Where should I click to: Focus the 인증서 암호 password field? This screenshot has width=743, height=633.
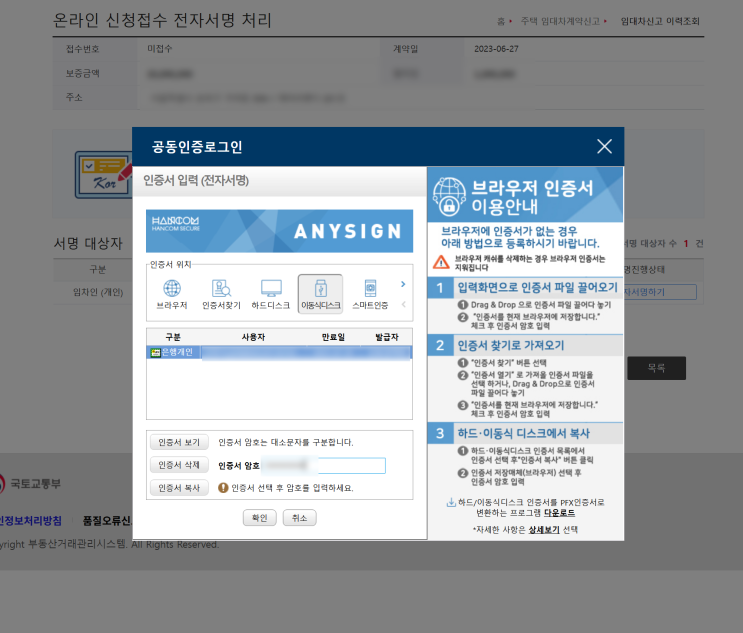click(324, 465)
